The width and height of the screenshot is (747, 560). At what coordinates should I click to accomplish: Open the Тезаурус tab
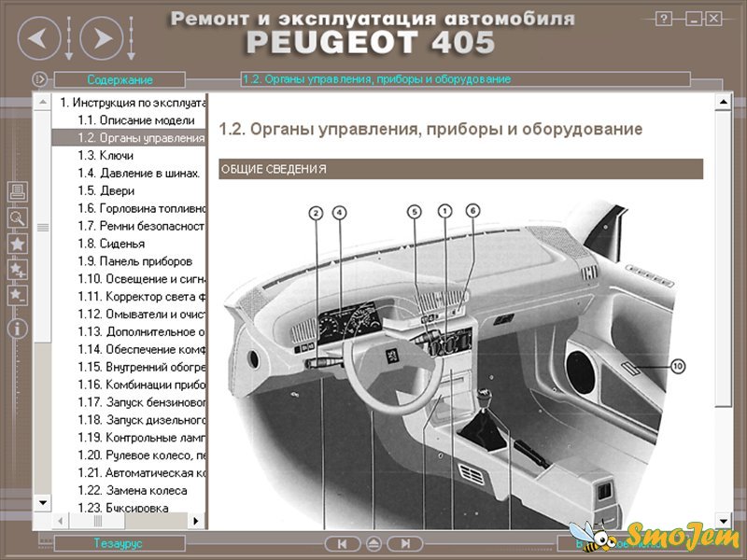pos(119,543)
